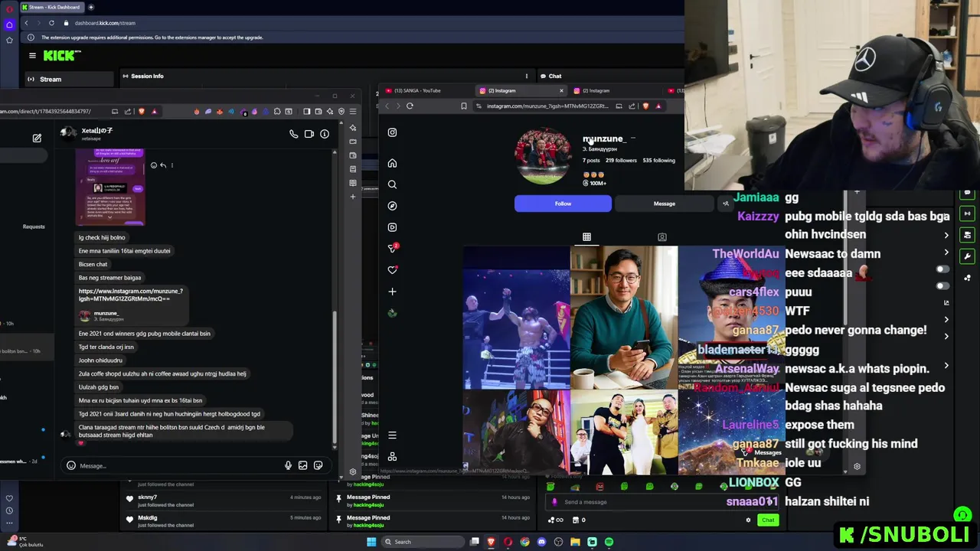Open Spotify from the Windows taskbar
Screen dimensions: 980x551
point(609,542)
